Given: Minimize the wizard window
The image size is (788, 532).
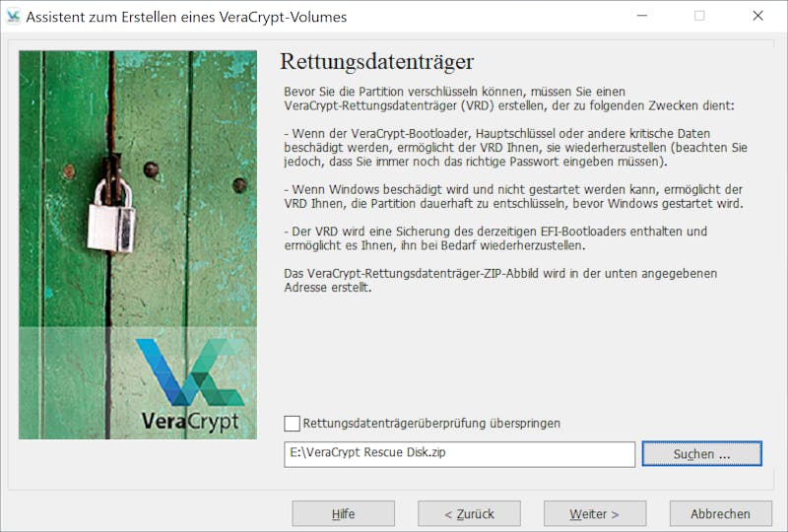Looking at the screenshot, I should click(x=642, y=16).
